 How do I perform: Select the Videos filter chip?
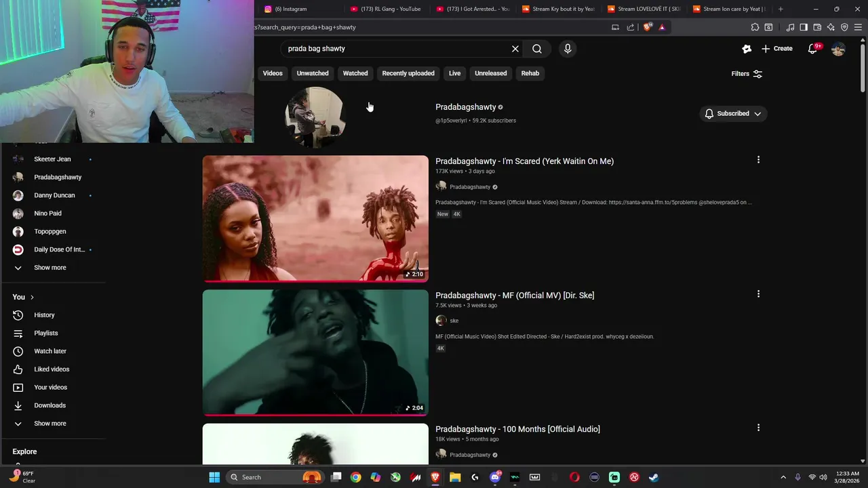click(273, 73)
